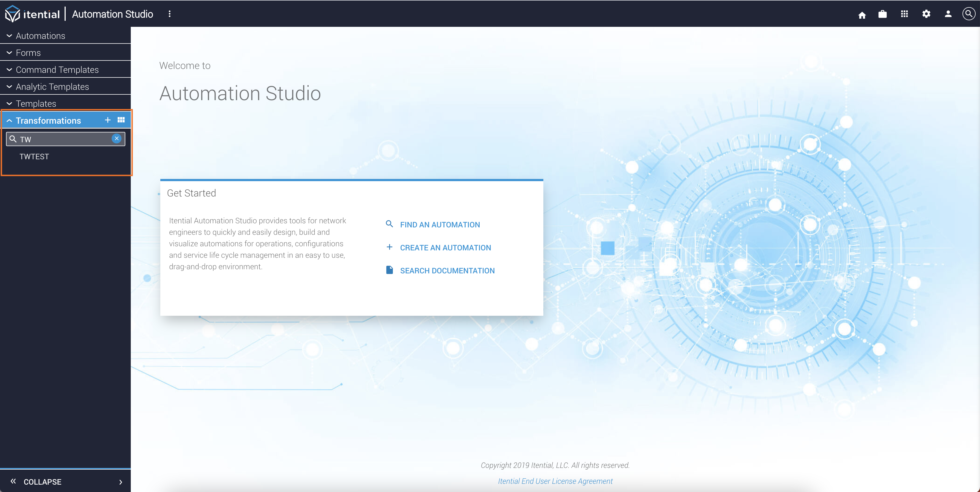Open the apps grid icon
980x492 pixels.
[x=905, y=14]
